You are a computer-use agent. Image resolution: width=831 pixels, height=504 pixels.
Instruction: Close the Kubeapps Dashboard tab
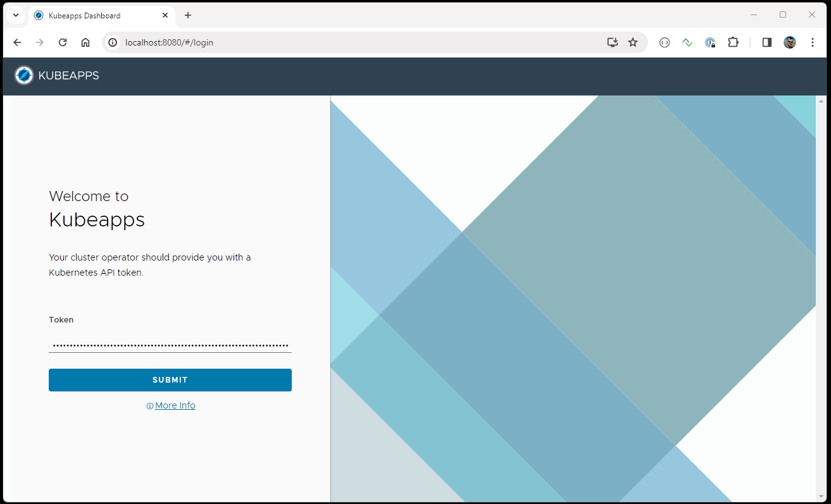[165, 15]
